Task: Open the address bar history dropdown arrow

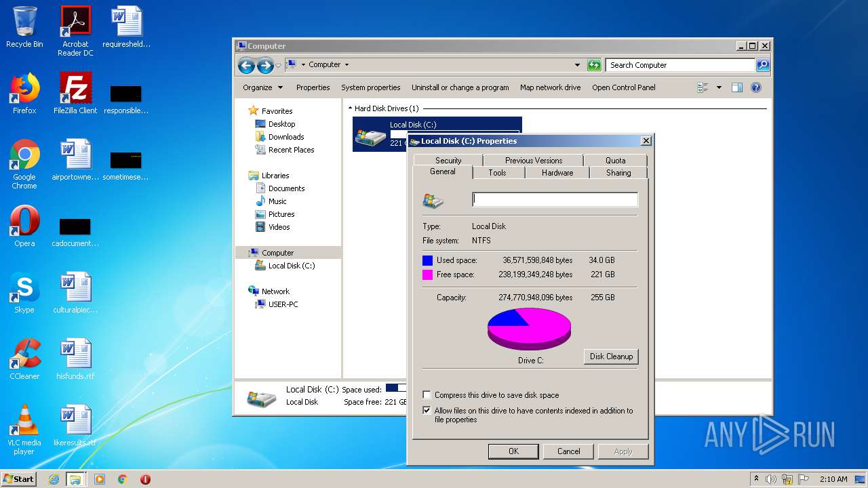Action: [x=577, y=65]
